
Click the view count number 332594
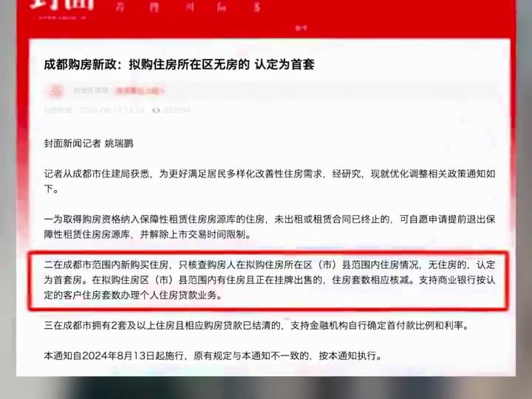177,110
